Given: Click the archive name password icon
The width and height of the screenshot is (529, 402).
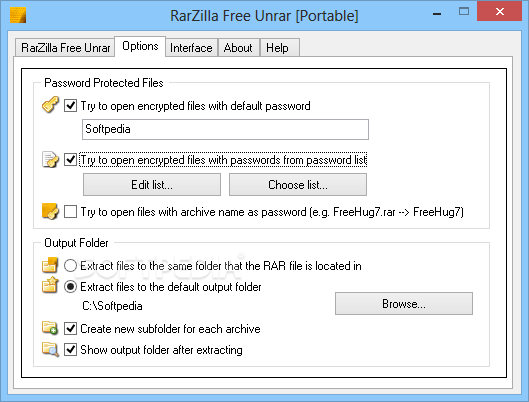Looking at the screenshot, I should click(x=50, y=211).
